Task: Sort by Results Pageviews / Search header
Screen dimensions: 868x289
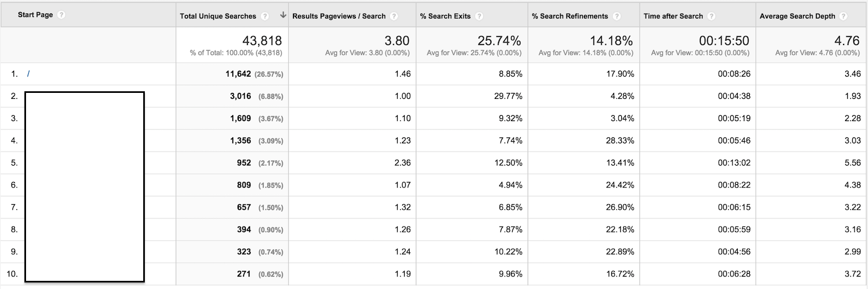Action: pos(339,16)
